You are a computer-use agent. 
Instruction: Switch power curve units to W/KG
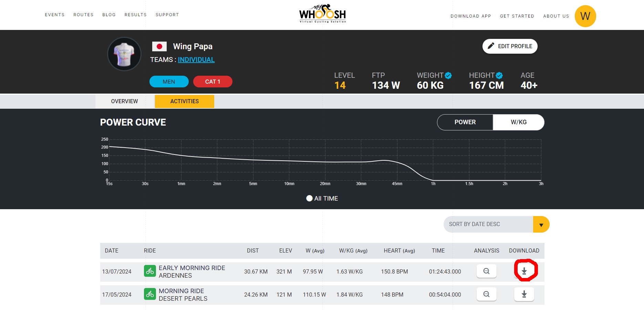click(519, 122)
